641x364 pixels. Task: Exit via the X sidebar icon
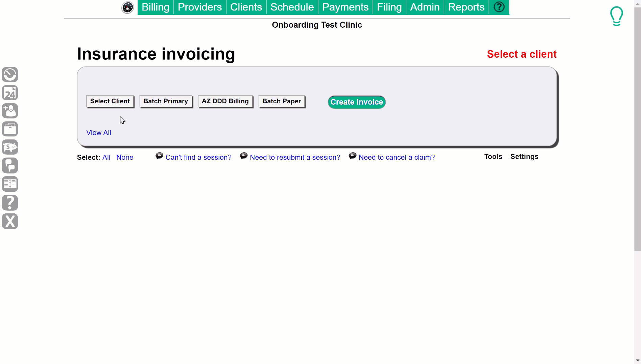coord(10,222)
